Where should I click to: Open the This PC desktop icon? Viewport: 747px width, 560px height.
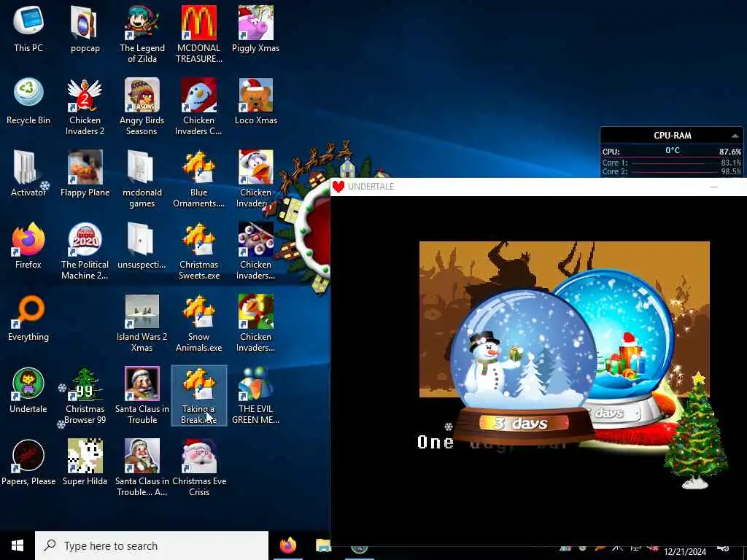28,28
